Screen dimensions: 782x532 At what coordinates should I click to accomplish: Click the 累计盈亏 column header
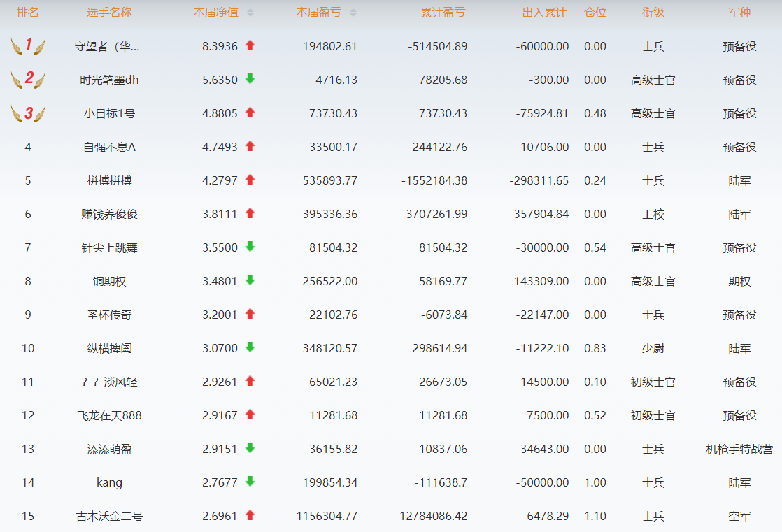443,13
